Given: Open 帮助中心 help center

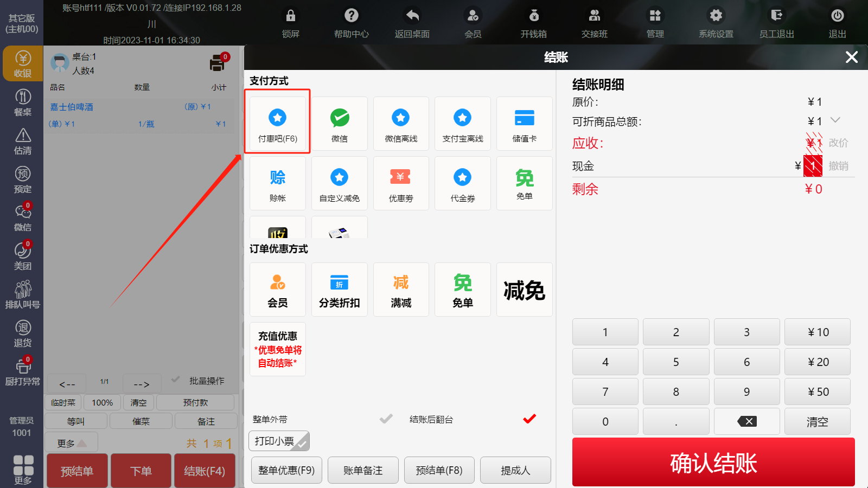Looking at the screenshot, I should coord(351,23).
